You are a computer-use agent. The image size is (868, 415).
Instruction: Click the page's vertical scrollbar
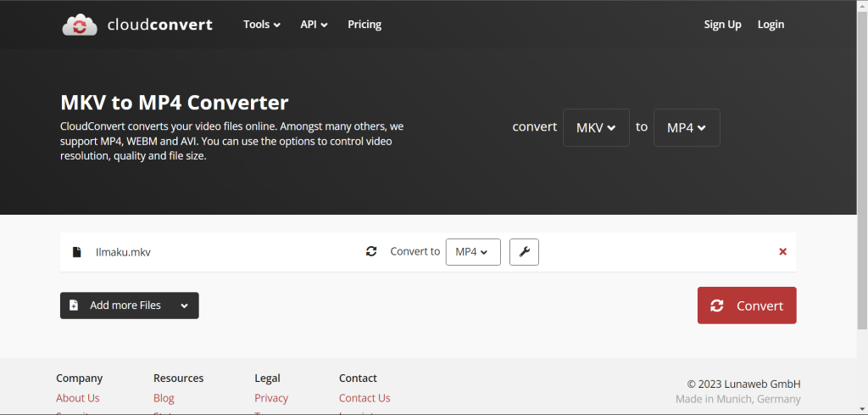point(862,170)
